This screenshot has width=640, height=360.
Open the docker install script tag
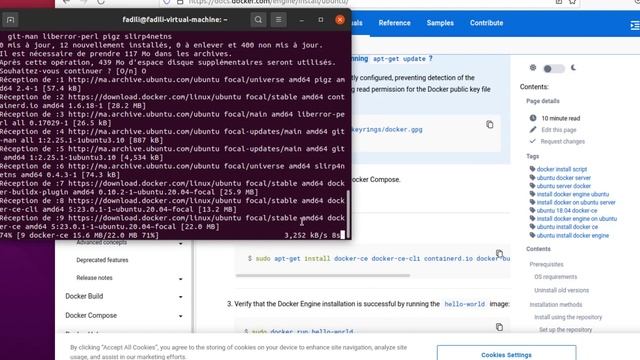pyautogui.click(x=562, y=169)
